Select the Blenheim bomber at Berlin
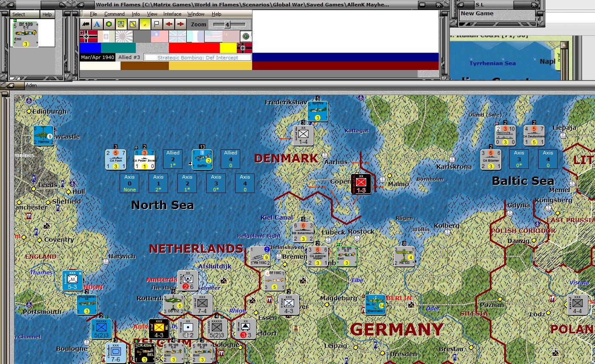Viewport: 595px width, 364px height. tap(376, 305)
